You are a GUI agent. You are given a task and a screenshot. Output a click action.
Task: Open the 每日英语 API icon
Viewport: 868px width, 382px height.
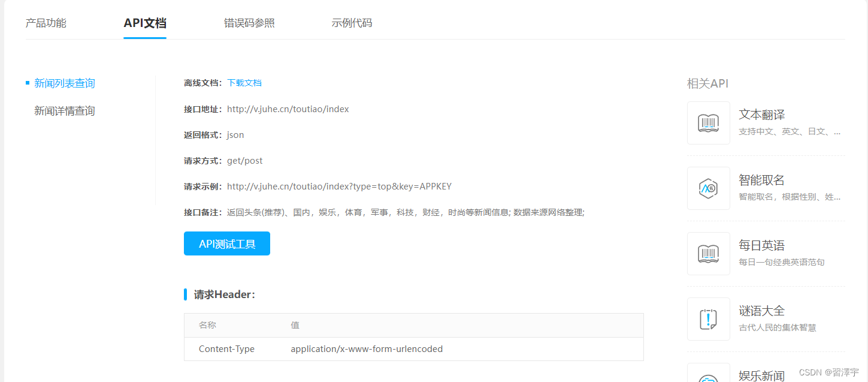click(709, 254)
